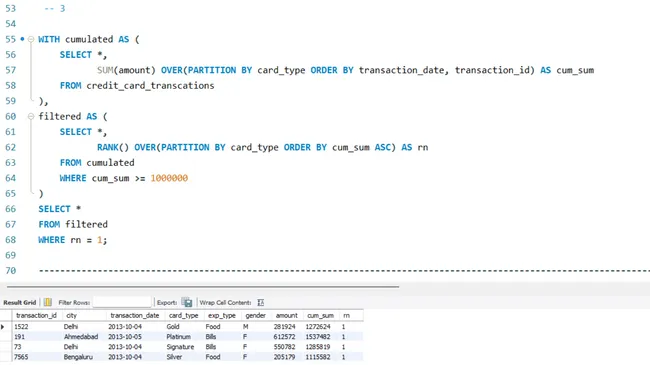Place cursor on the number 1000000
The image size is (650, 365).
(169, 178)
